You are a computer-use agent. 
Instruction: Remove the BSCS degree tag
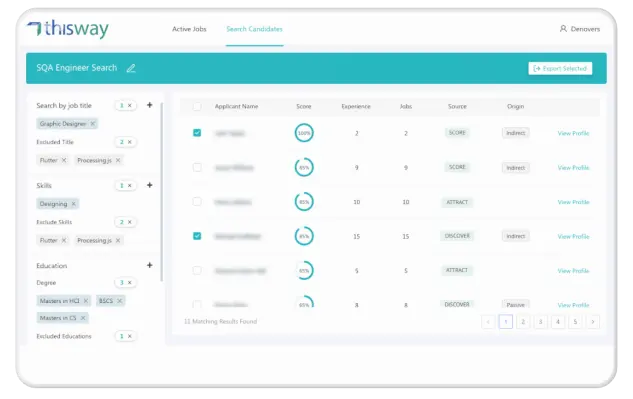click(119, 301)
